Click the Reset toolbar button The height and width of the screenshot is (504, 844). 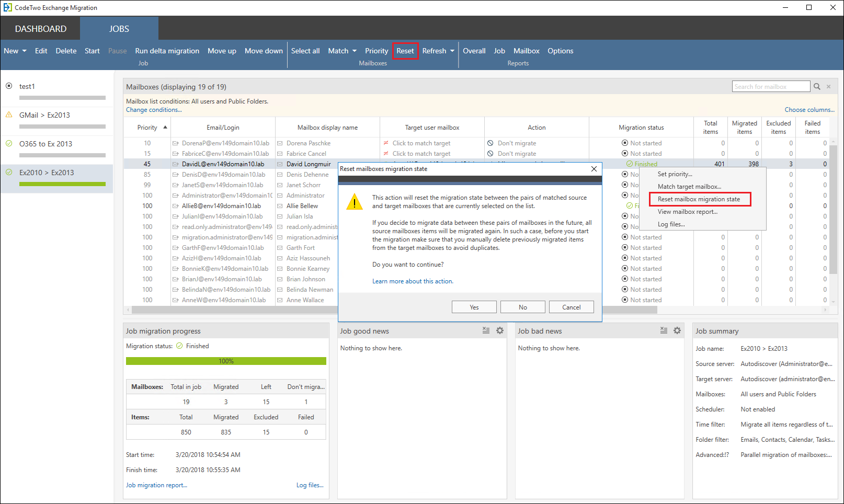pos(405,51)
